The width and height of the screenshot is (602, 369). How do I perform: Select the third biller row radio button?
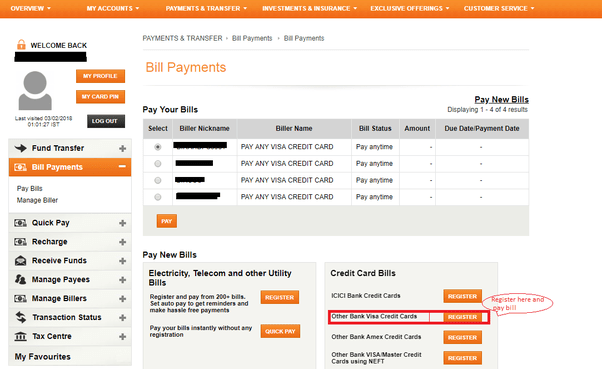point(157,180)
